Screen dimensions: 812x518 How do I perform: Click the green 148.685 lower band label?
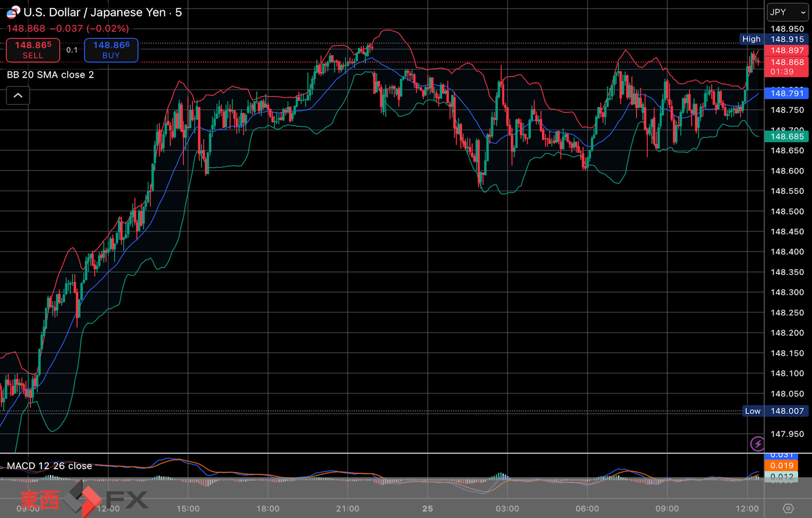[x=786, y=136]
